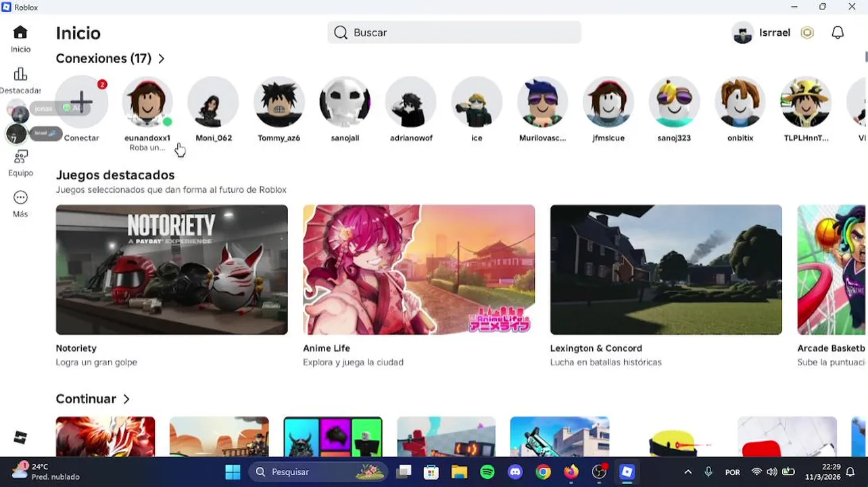Open the Equipo sidebar icon
This screenshot has height=487, width=868.
(x=20, y=157)
